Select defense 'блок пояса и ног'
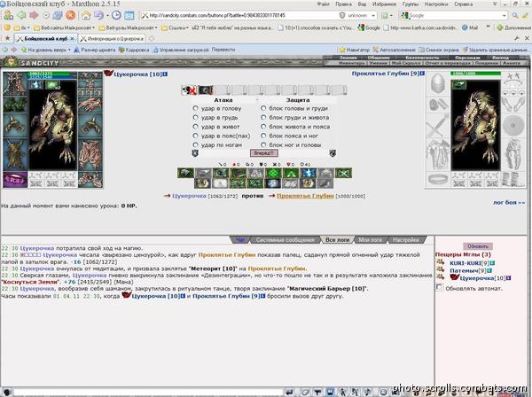Viewport: 532px width, 397px height. pos(263,136)
